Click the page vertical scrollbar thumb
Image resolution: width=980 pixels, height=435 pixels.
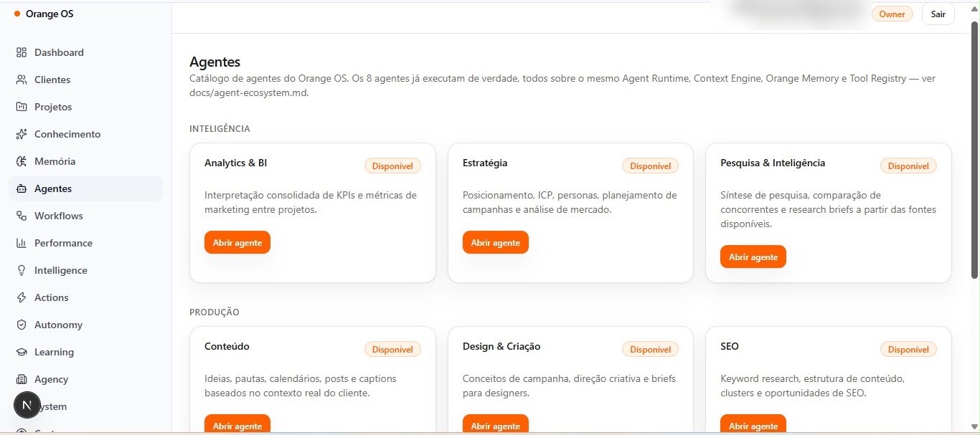974,150
